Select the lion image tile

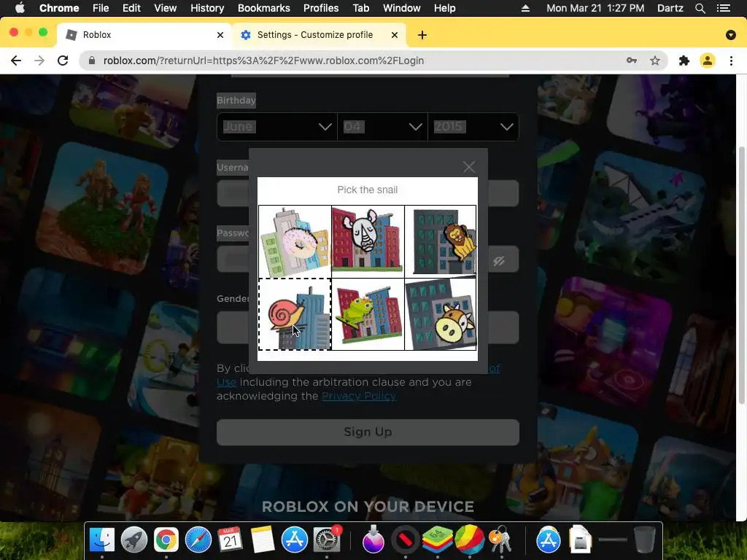click(x=440, y=242)
